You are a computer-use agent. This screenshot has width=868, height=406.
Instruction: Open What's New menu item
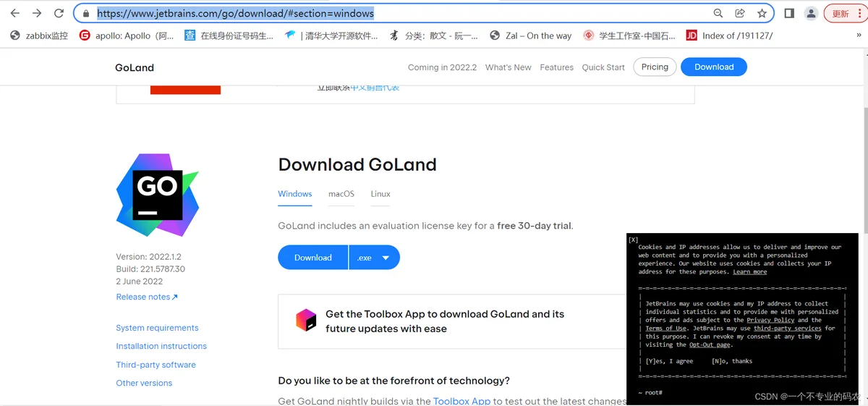pos(508,67)
